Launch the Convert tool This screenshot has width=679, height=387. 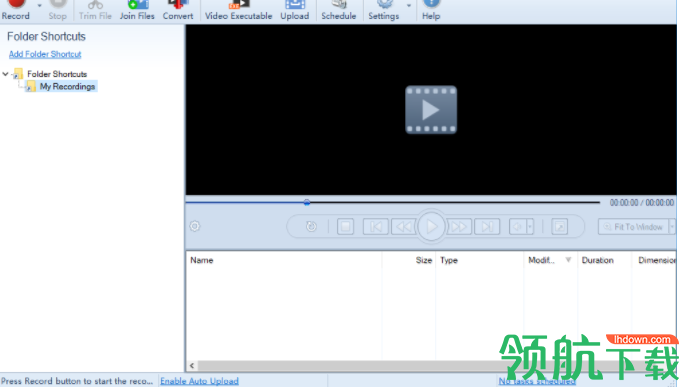click(x=178, y=10)
